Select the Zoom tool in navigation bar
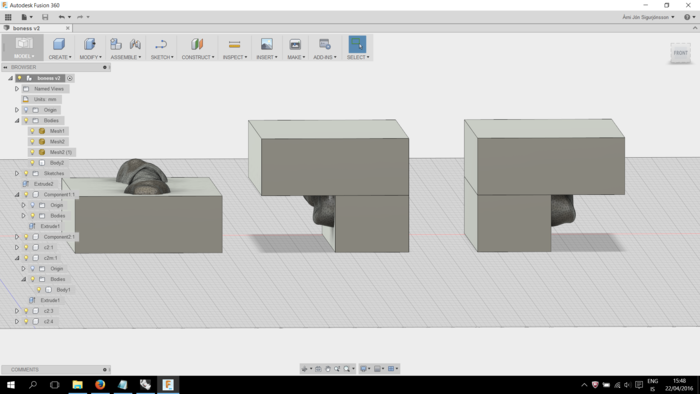 (x=337, y=369)
